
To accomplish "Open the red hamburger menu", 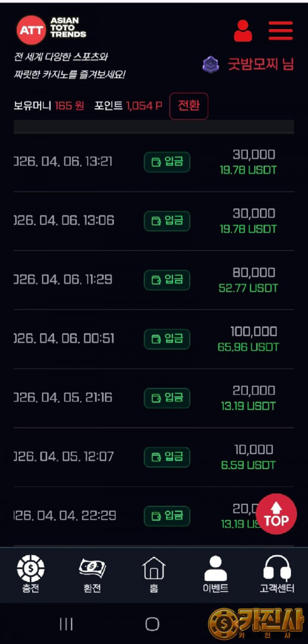I will [x=280, y=31].
